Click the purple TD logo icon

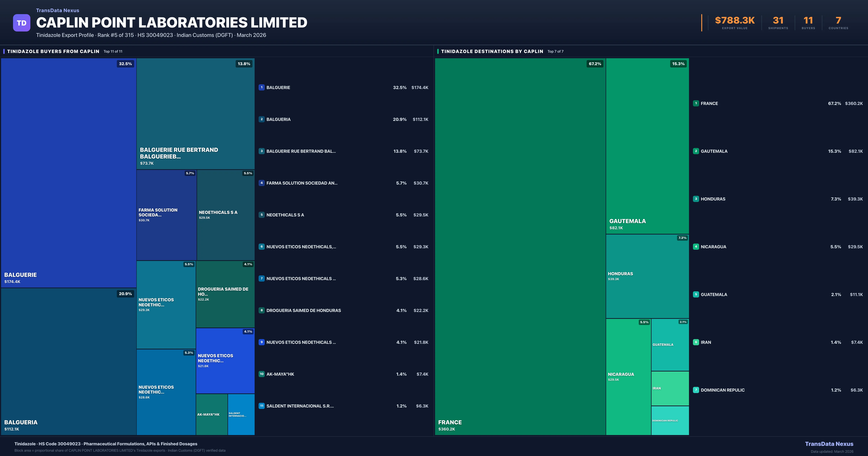[22, 23]
